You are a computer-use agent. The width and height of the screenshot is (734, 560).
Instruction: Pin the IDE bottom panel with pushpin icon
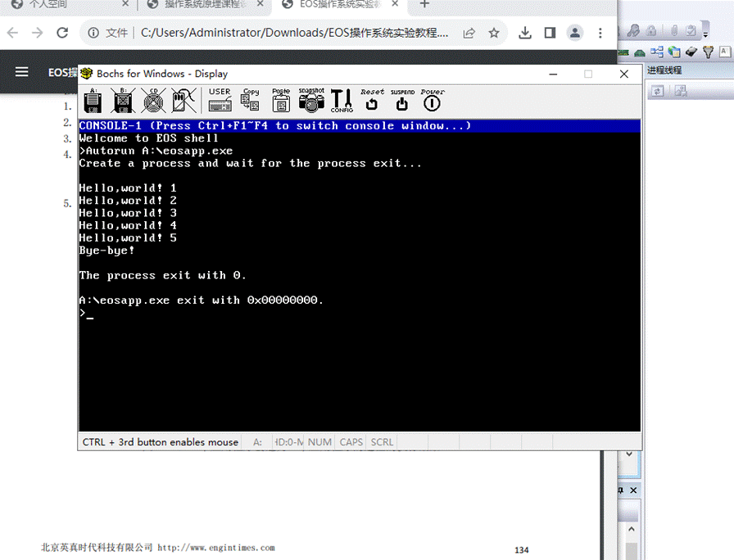(621, 490)
